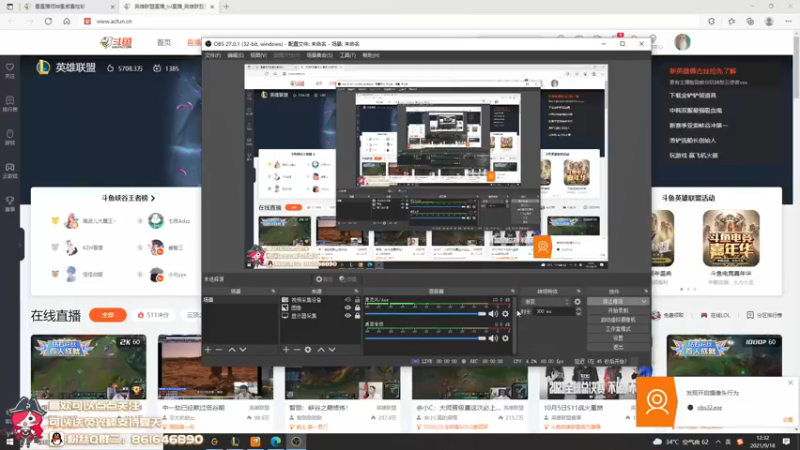Toggle visibility of 显示器采集 source
This screenshot has width=800, height=450.
point(348,316)
